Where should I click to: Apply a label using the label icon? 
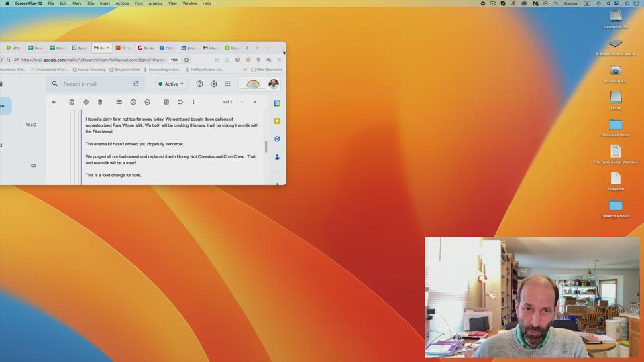(x=180, y=102)
